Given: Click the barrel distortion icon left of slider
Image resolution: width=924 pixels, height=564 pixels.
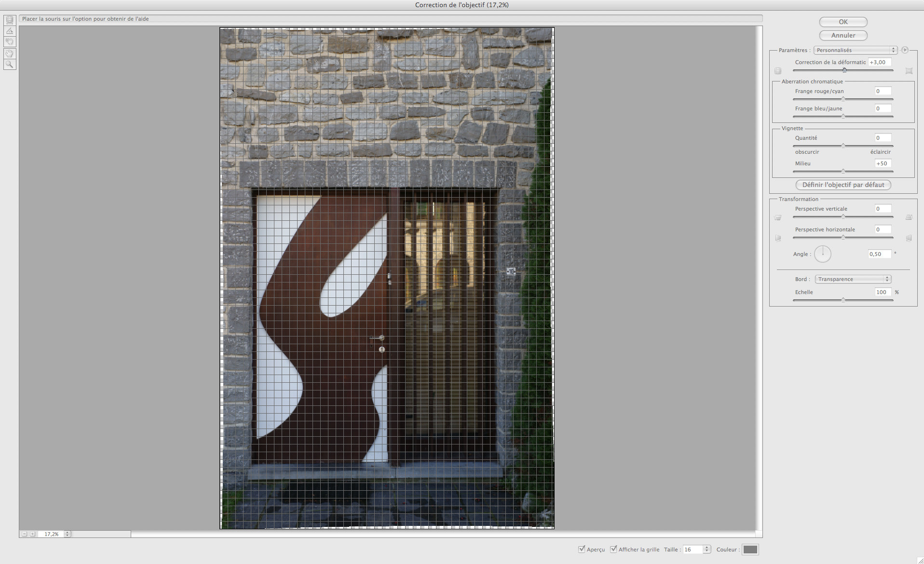Looking at the screenshot, I should [778, 71].
